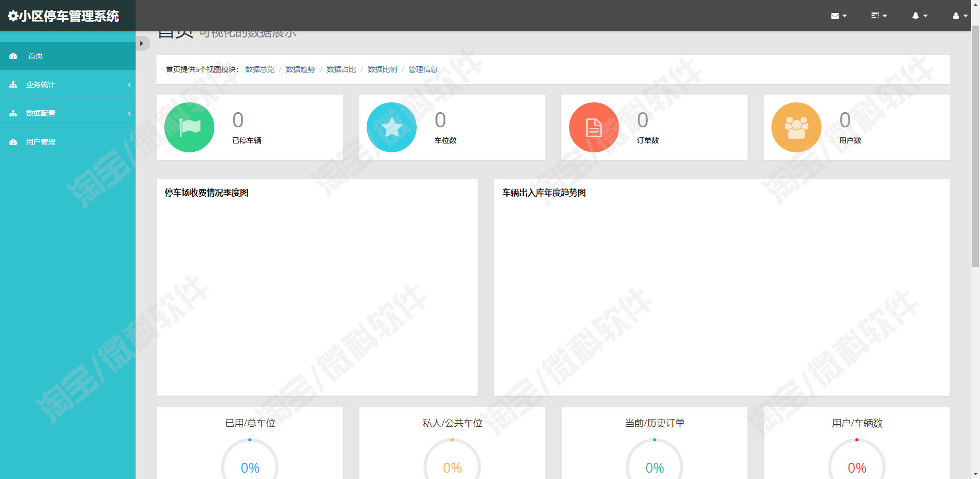Click the 已用/总车位 gauge title
This screenshot has width=980, height=479.
[250, 423]
